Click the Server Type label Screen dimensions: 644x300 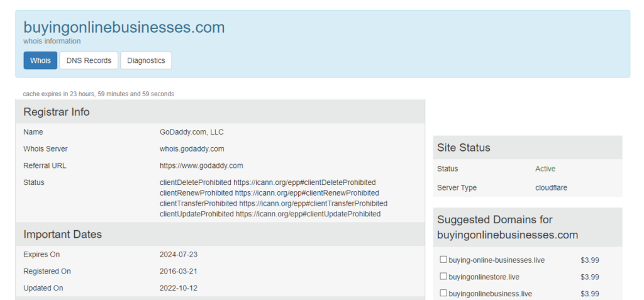(x=457, y=188)
